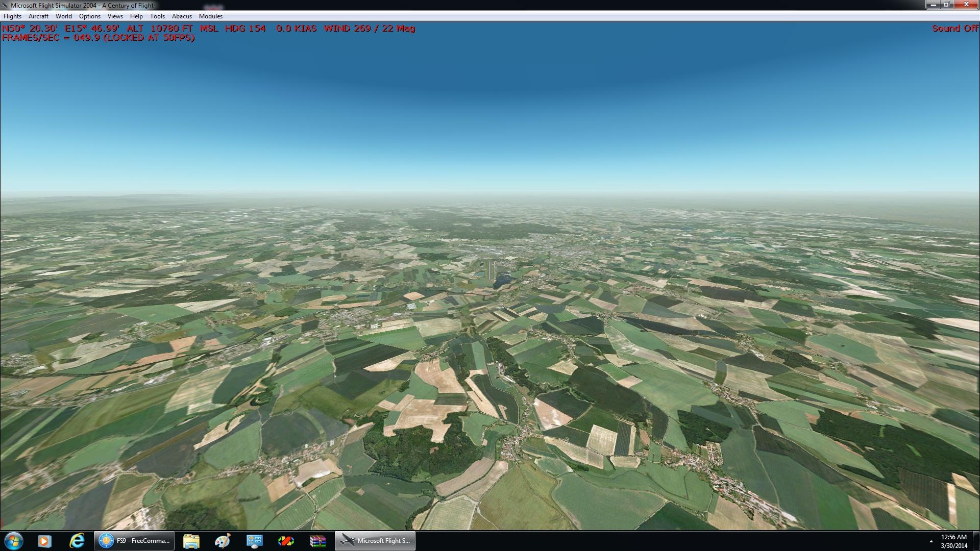Viewport: 980px width, 551px height.
Task: Open the colorful pinwheel taskbar application
Action: pos(286,541)
